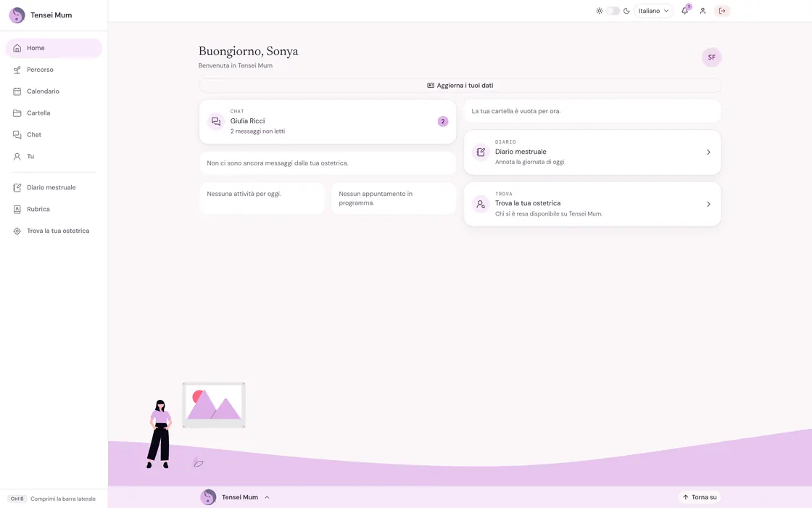Viewport: 812px width, 508px height.
Task: Click the Tensei Mum logo in sidebar header
Action: coord(17,15)
